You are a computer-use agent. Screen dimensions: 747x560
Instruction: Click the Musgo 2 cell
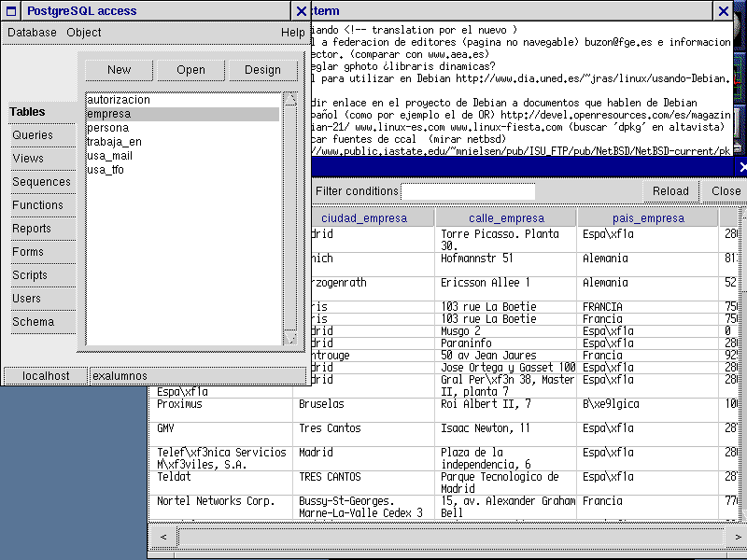pos(505,331)
